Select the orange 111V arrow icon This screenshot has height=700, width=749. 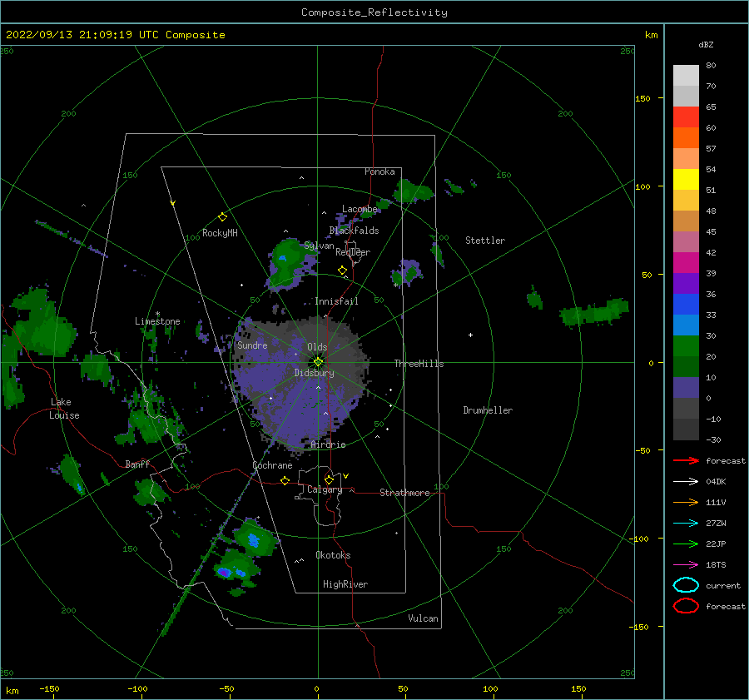(x=686, y=502)
